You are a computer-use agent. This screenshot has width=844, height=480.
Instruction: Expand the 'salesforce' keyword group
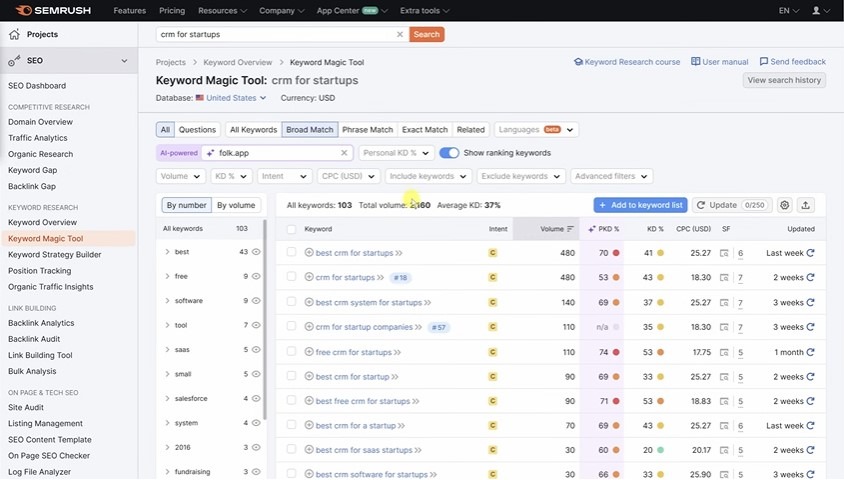[167, 399]
